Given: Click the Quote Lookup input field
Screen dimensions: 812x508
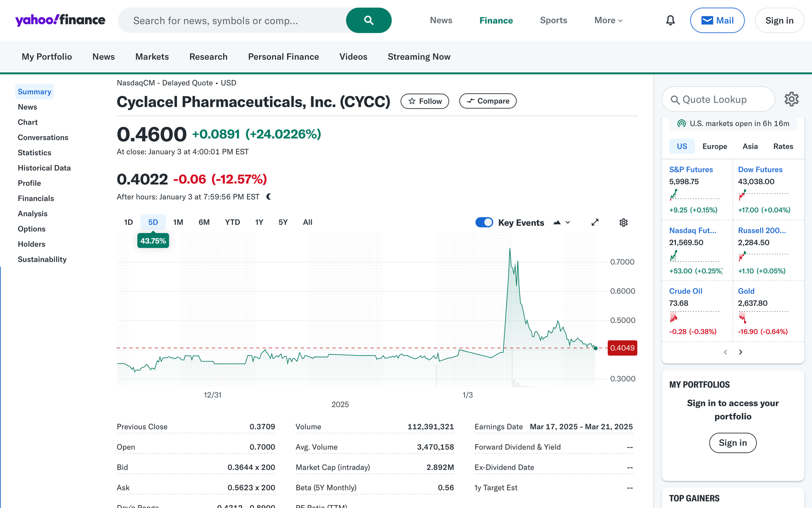Looking at the screenshot, I should click(719, 99).
